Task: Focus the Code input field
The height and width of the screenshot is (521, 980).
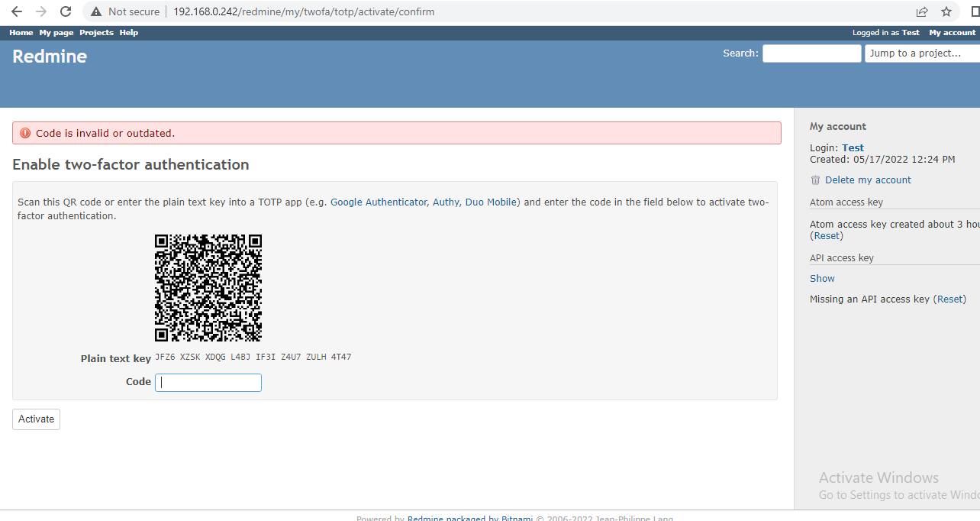Action: tap(208, 383)
